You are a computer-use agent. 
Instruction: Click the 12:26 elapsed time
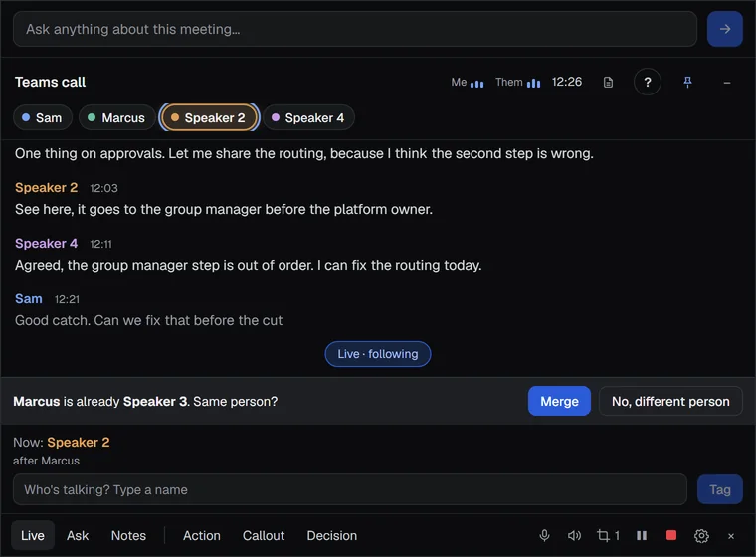point(567,82)
